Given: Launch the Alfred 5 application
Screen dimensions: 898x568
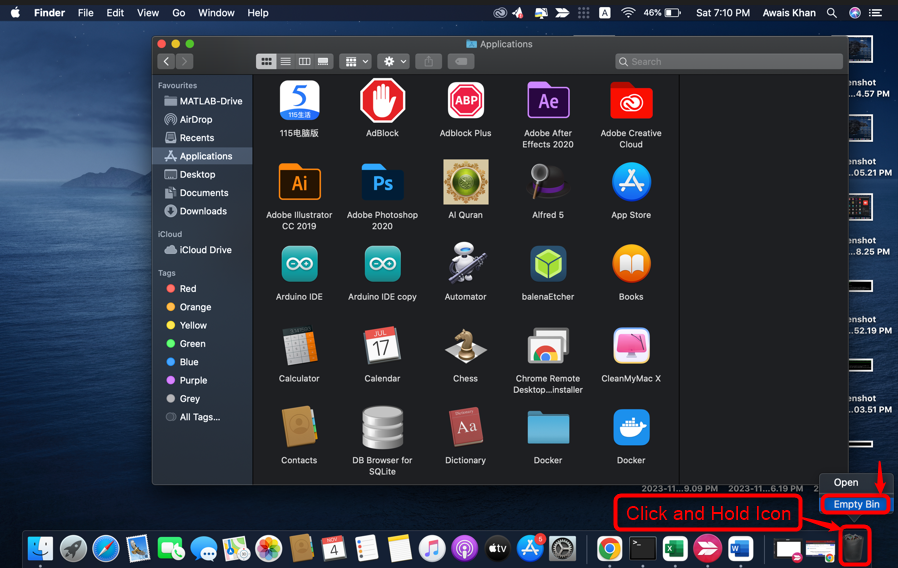Looking at the screenshot, I should coord(548,184).
